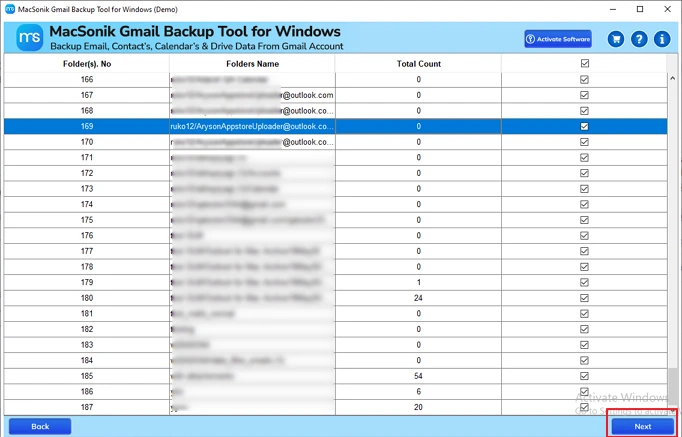This screenshot has width=682, height=437.
Task: Select the ruko12/ArysonAppstoreUploader folder name
Action: (252, 127)
